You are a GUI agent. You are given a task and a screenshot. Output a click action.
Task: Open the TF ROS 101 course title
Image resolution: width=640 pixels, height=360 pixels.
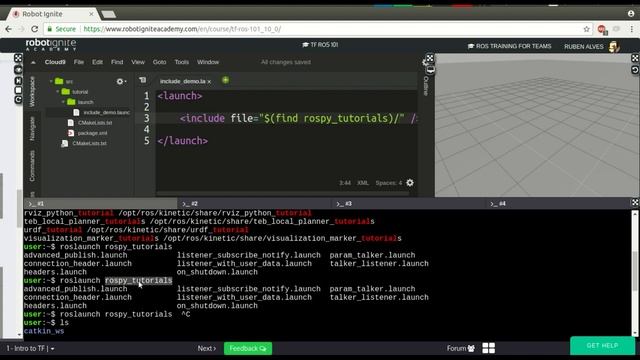click(320, 44)
